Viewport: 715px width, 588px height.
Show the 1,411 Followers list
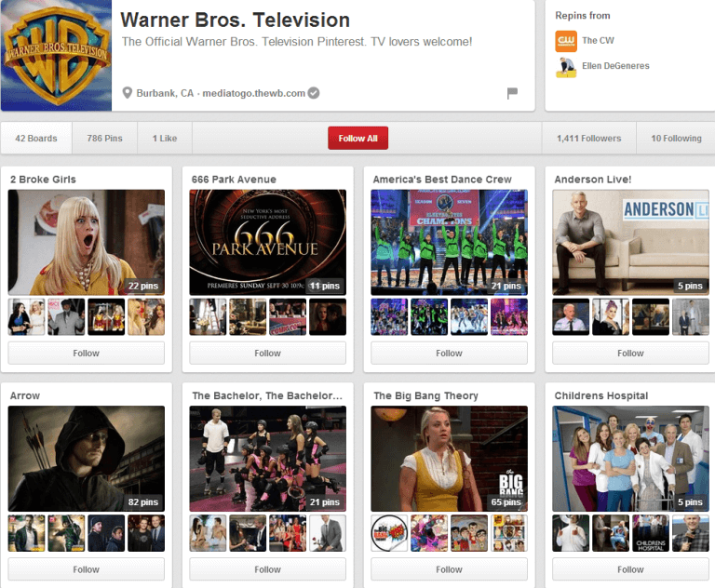tap(588, 139)
